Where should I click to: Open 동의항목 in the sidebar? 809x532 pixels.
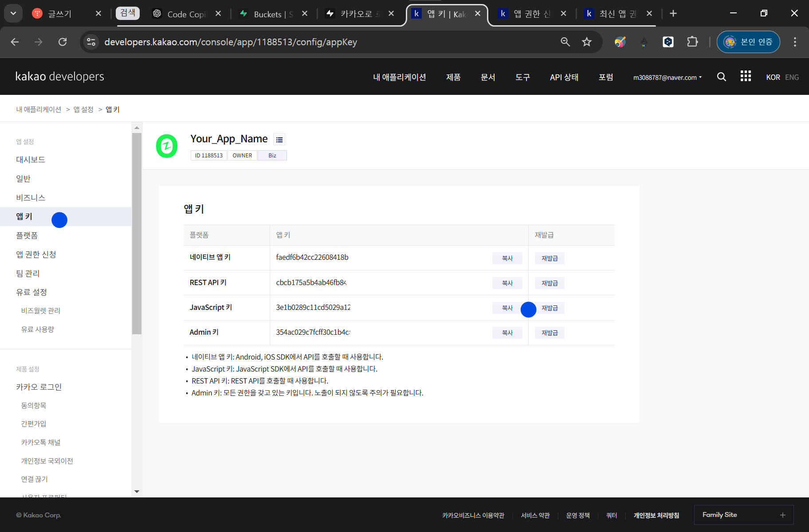coord(34,406)
